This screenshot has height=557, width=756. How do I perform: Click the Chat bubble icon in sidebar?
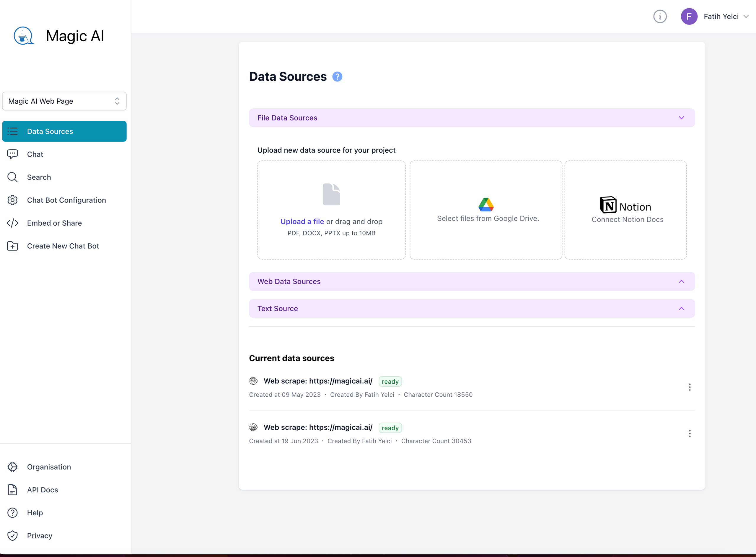pyautogui.click(x=12, y=154)
